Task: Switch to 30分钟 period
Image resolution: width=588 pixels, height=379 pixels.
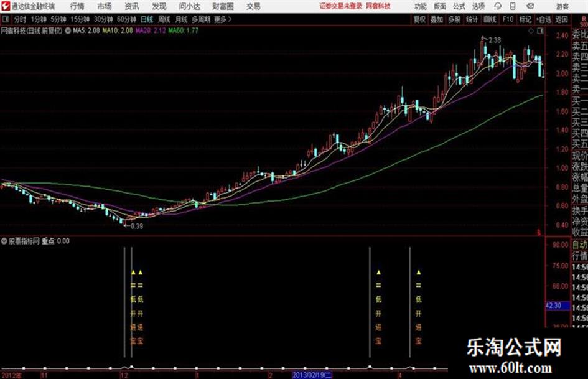Action: click(x=103, y=19)
